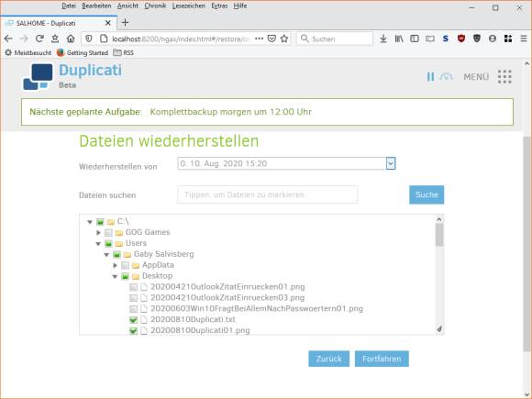532x399 pixels.
Task: Collapse the C:\ tree node
Action: [90, 222]
